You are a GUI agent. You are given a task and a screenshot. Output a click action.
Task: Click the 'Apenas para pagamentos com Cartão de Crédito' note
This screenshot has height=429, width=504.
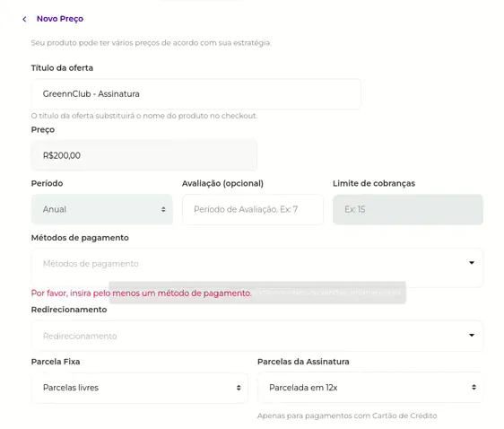(x=347, y=416)
